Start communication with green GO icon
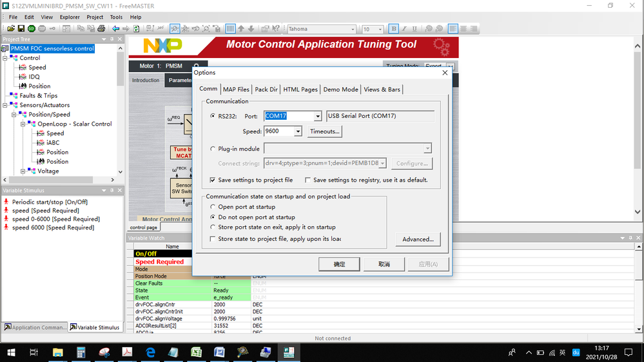644x362 pixels. tap(31, 29)
